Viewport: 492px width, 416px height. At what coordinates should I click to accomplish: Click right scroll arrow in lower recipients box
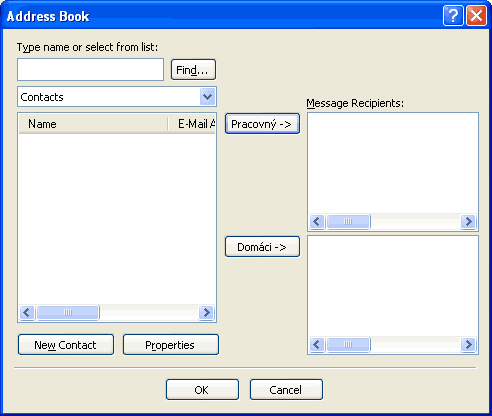point(468,344)
